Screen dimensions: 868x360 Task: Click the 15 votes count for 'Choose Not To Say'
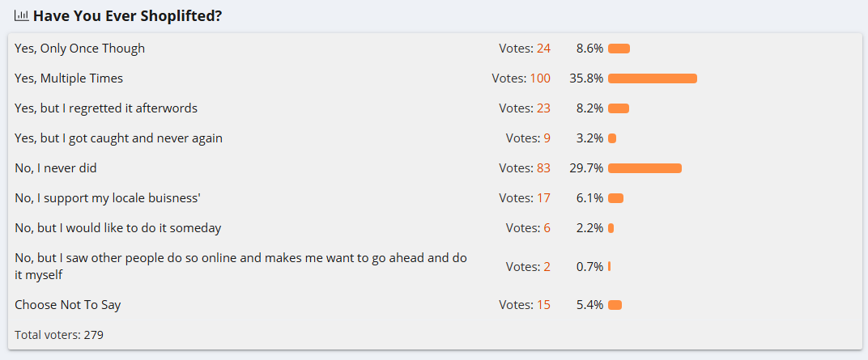(542, 305)
